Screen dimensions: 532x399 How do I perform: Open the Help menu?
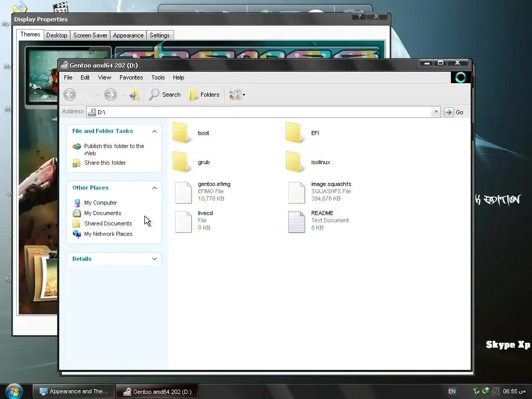(179, 77)
